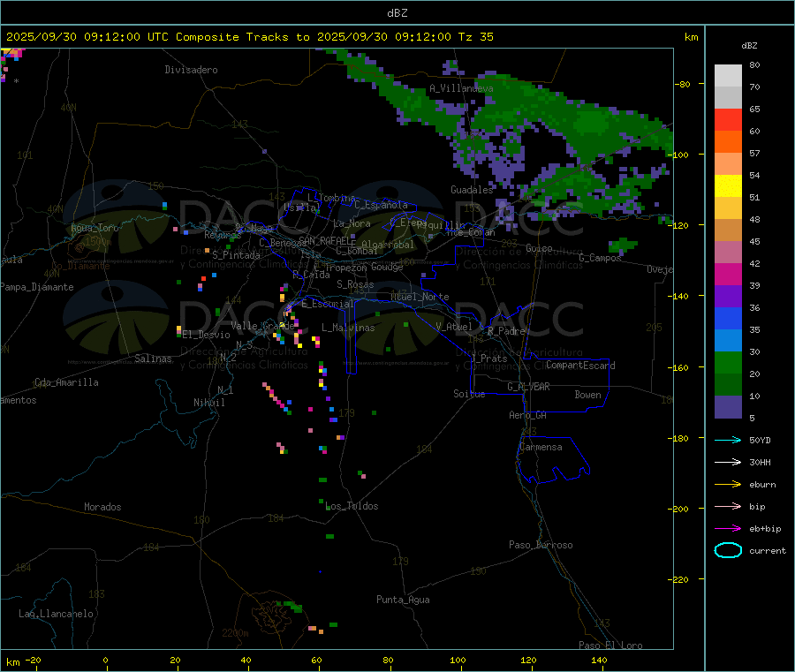The height and width of the screenshot is (672, 795).
Task: Click the 100 km x-axis tick label
Action: [458, 660]
